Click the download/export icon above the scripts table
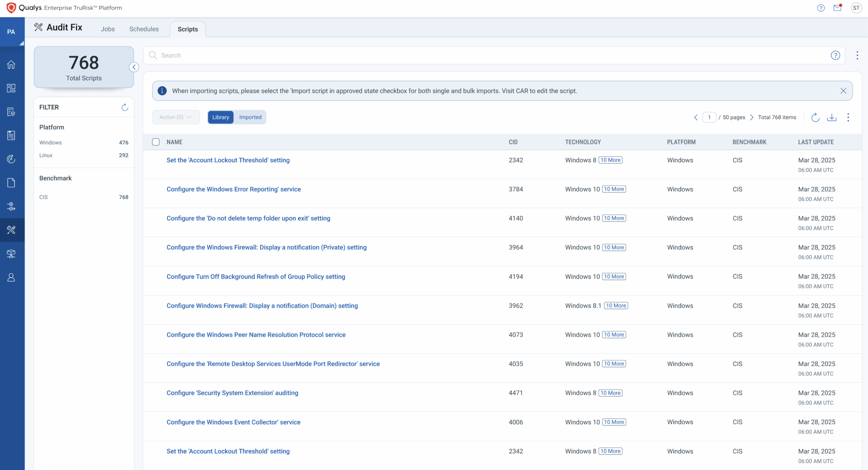 pos(832,117)
